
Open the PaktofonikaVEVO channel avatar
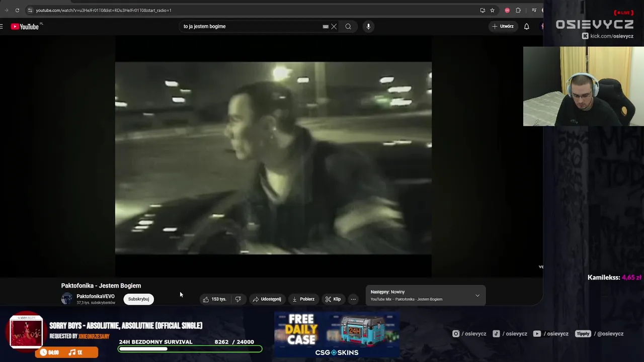(66, 299)
